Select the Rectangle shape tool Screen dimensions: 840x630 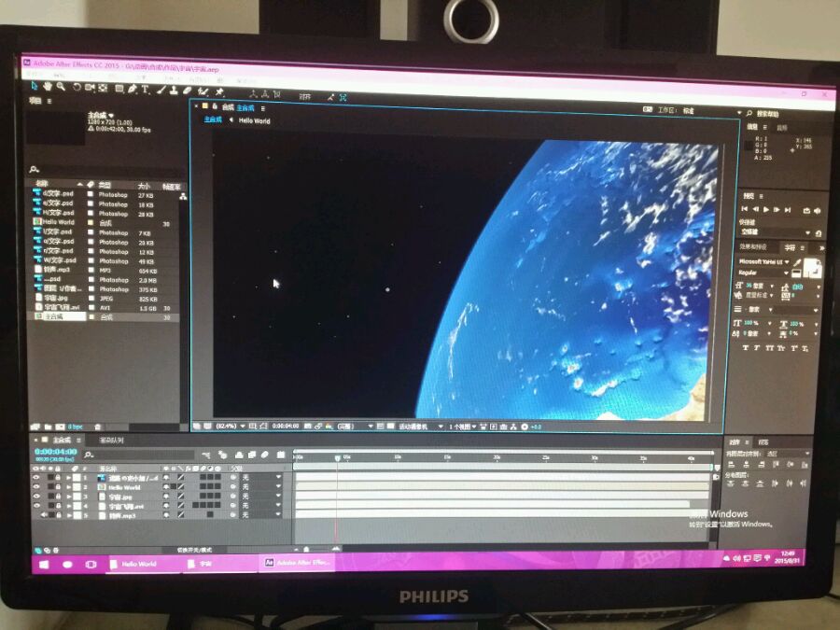(119, 89)
